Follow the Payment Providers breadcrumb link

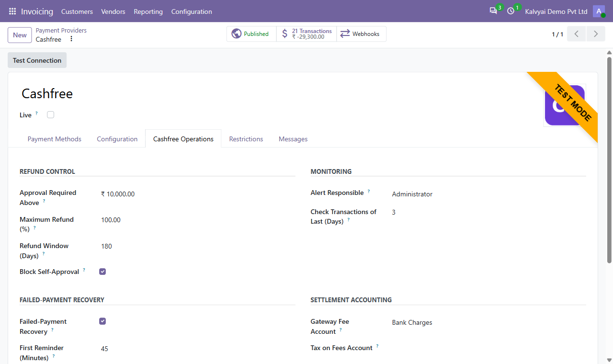click(61, 30)
